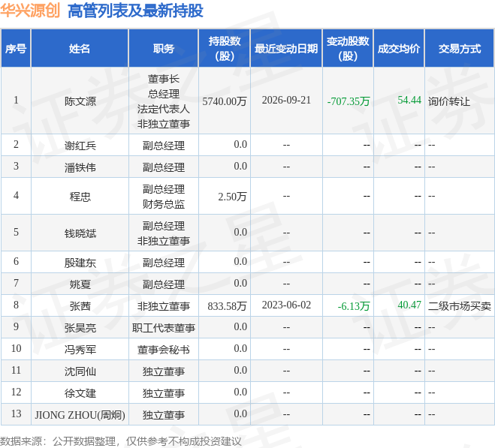Click the 2026-09-21 date cell
The image size is (495, 448).
coord(286,101)
